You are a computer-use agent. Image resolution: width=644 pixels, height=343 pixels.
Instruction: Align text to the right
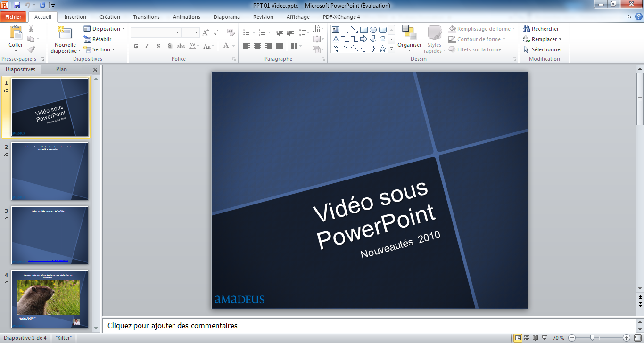pyautogui.click(x=269, y=46)
